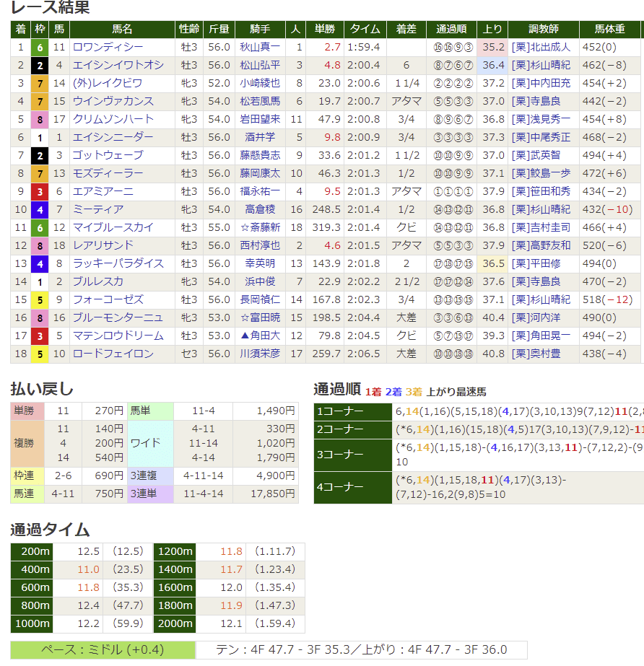Click the 1コーナー row label
Viewport: 644px width, 666px height.
[x=353, y=411]
